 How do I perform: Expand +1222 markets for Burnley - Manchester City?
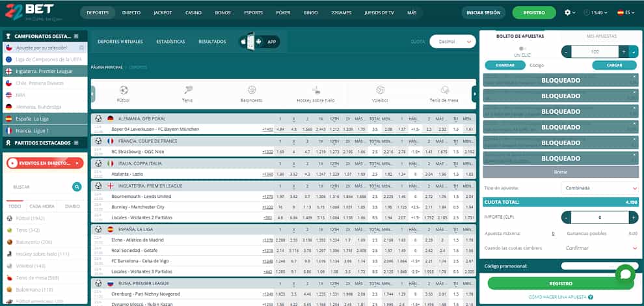268,207
